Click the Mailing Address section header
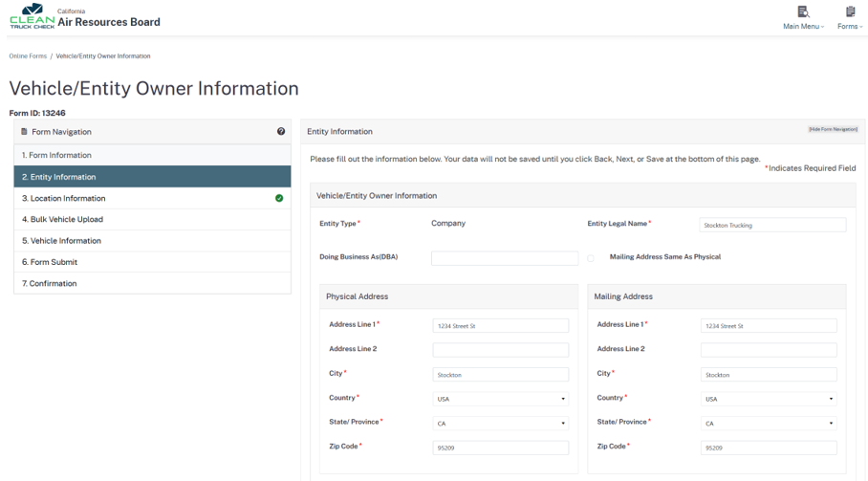Screen dimensions: 868x481 (717, 296)
